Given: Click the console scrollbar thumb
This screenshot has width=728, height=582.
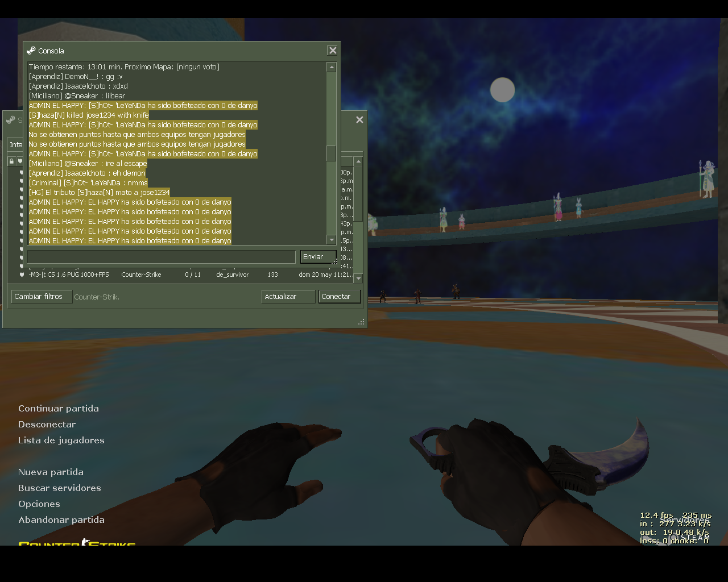Looking at the screenshot, I should [331, 153].
